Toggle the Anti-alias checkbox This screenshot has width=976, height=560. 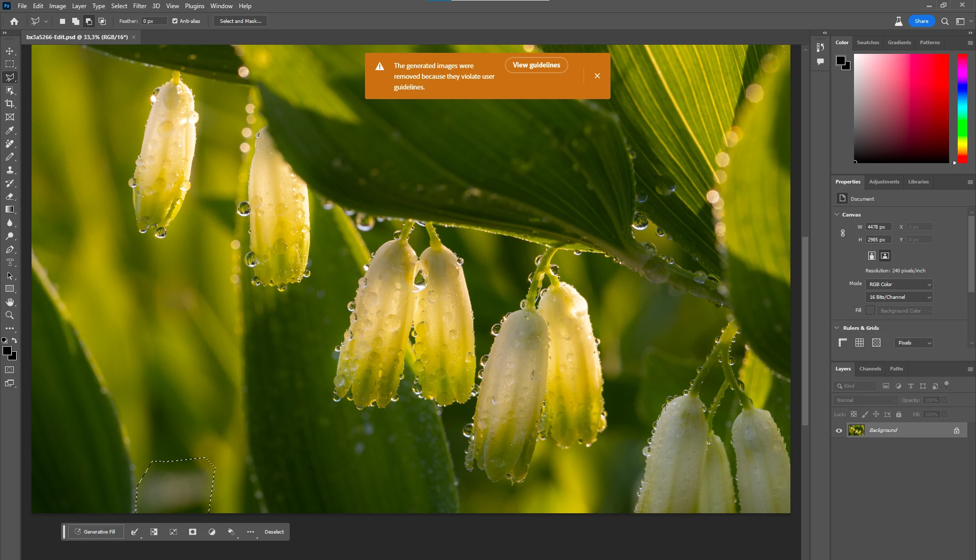(175, 21)
